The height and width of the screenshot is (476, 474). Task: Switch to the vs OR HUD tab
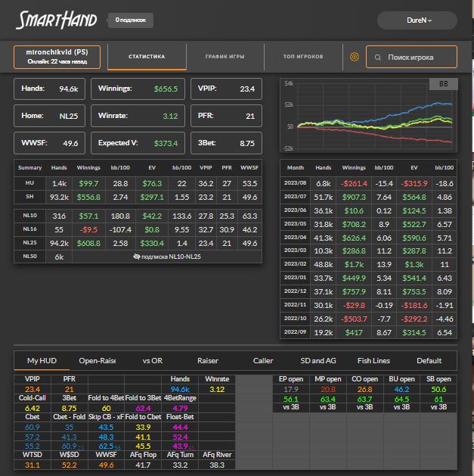153,361
